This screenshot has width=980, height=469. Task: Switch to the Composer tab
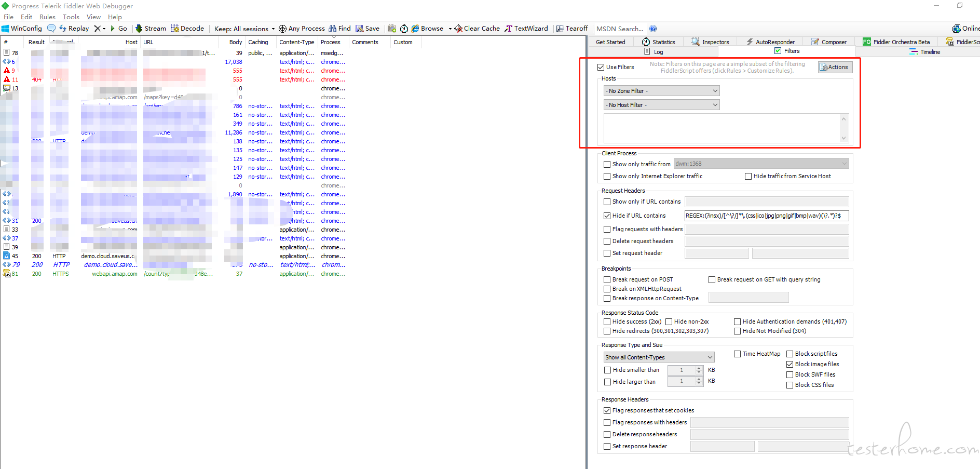[x=829, y=42]
